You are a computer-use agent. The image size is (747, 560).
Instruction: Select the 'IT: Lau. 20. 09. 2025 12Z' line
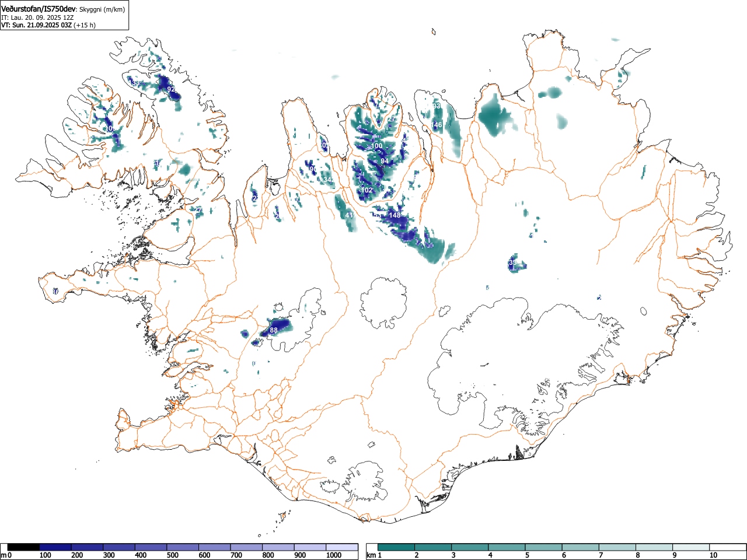37,17
